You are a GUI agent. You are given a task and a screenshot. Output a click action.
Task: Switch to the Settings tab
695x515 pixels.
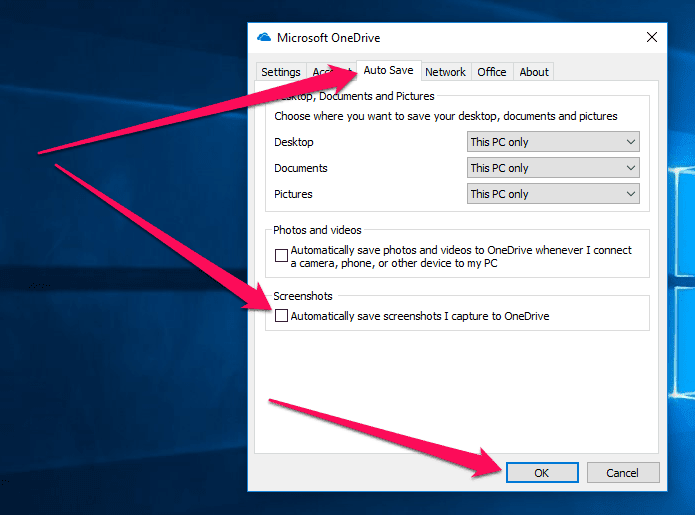click(x=281, y=72)
